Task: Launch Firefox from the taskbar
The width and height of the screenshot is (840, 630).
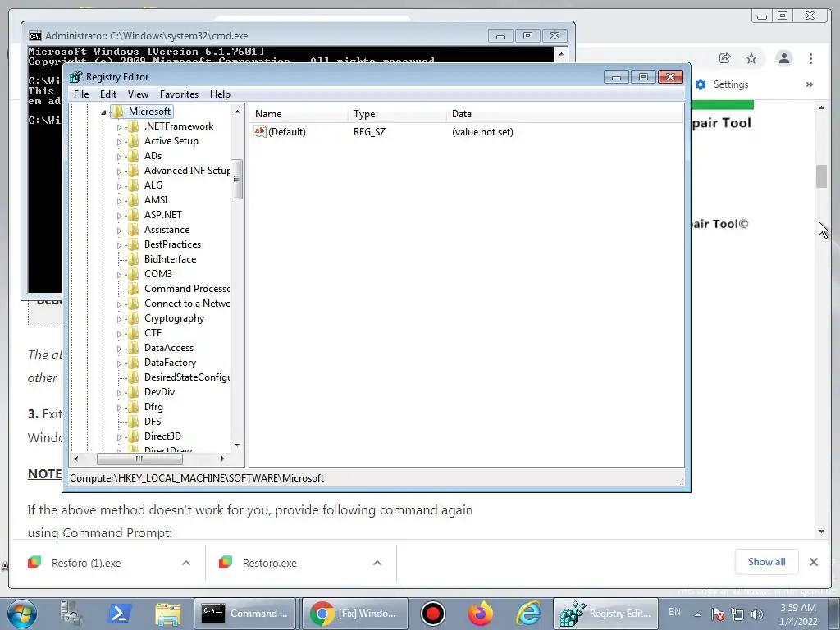Action: [480, 614]
